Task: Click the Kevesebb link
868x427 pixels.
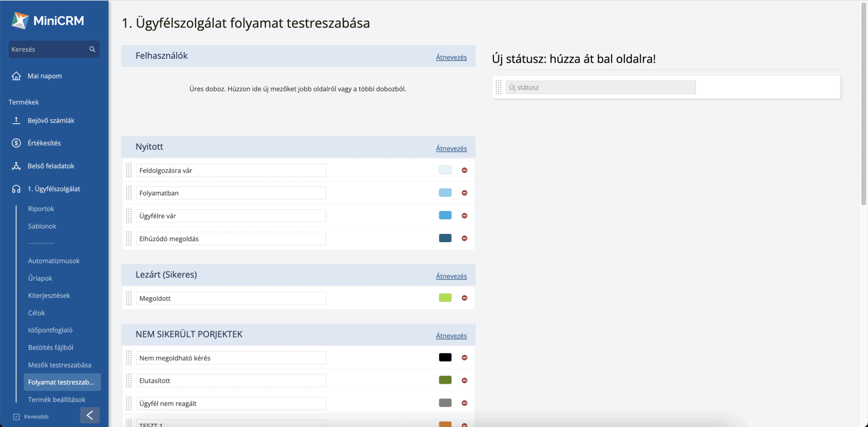Action: tap(36, 417)
